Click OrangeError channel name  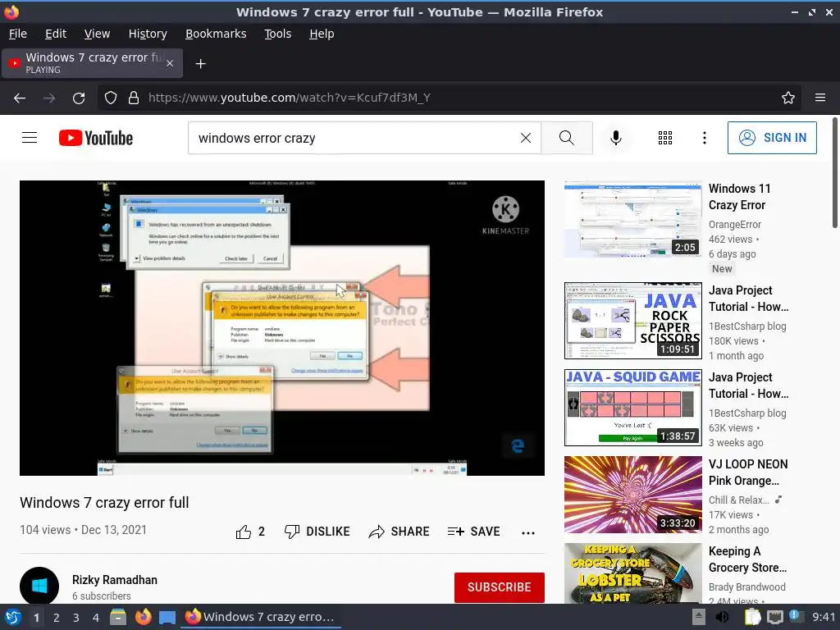coord(734,225)
